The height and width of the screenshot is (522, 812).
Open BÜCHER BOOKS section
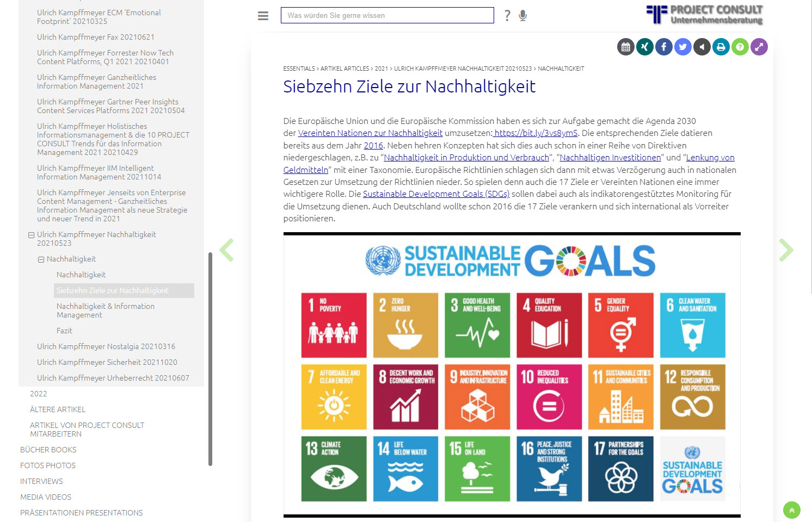(48, 450)
